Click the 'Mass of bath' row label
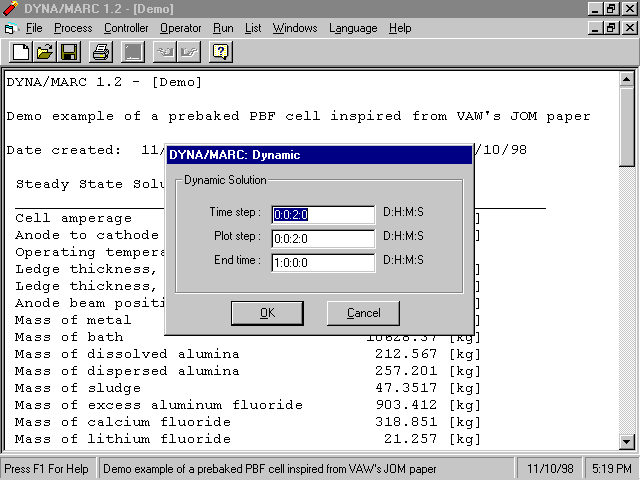Viewport: 640px width, 480px height. pos(69,337)
